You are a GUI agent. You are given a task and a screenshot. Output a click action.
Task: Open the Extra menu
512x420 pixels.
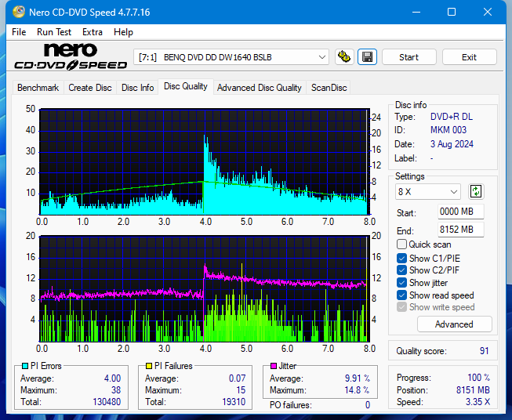[93, 32]
